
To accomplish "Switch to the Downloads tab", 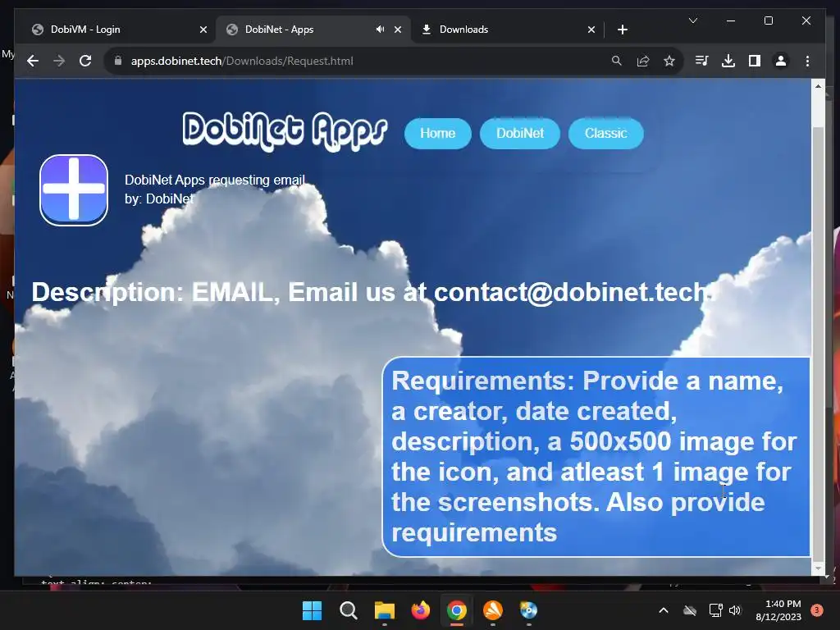I will click(507, 30).
